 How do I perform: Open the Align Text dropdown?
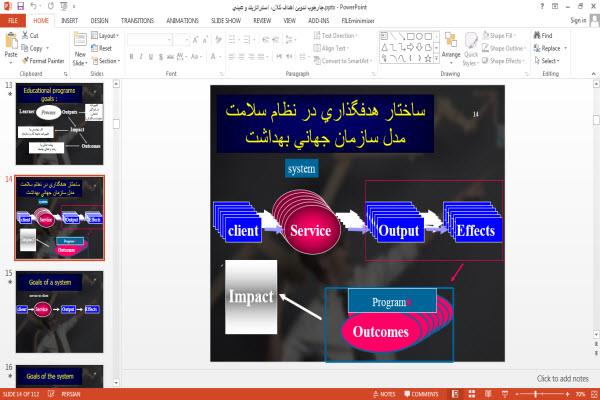click(x=331, y=48)
